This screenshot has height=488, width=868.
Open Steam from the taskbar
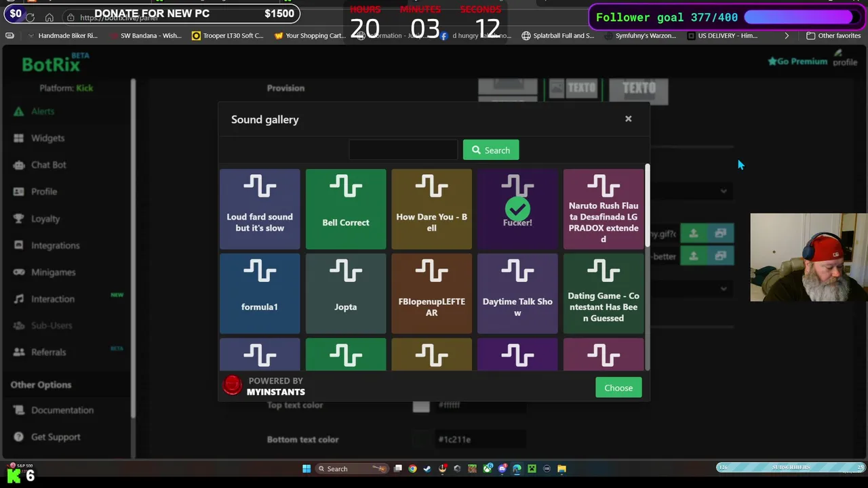click(427, 468)
